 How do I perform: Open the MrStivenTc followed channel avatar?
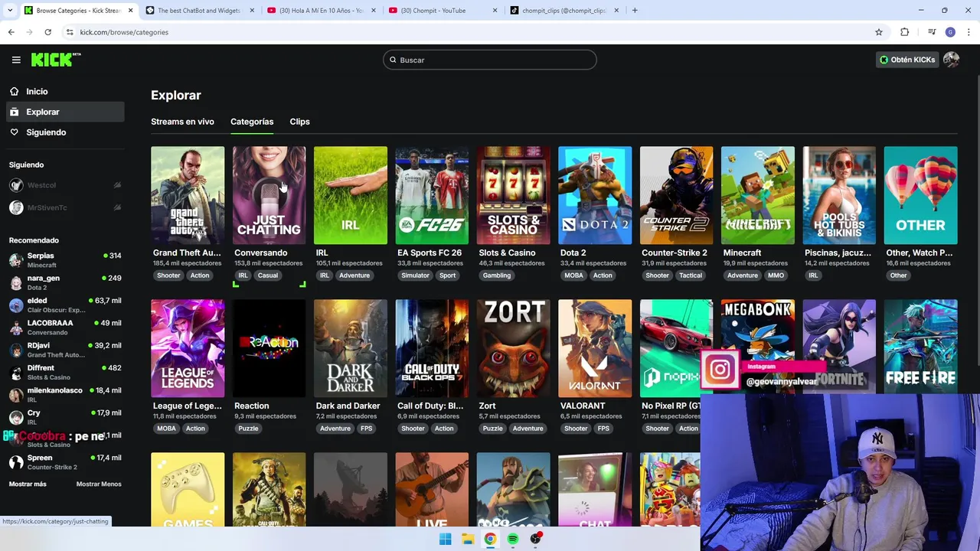coord(16,207)
